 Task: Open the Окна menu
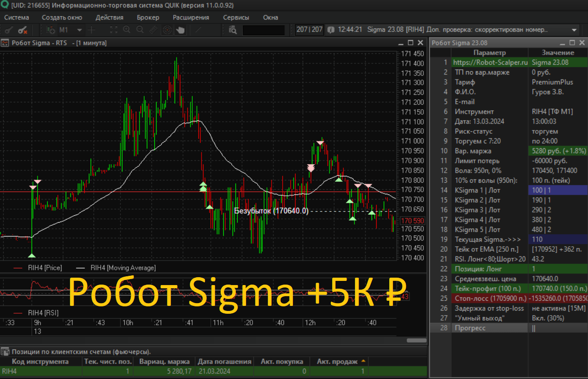pos(271,18)
